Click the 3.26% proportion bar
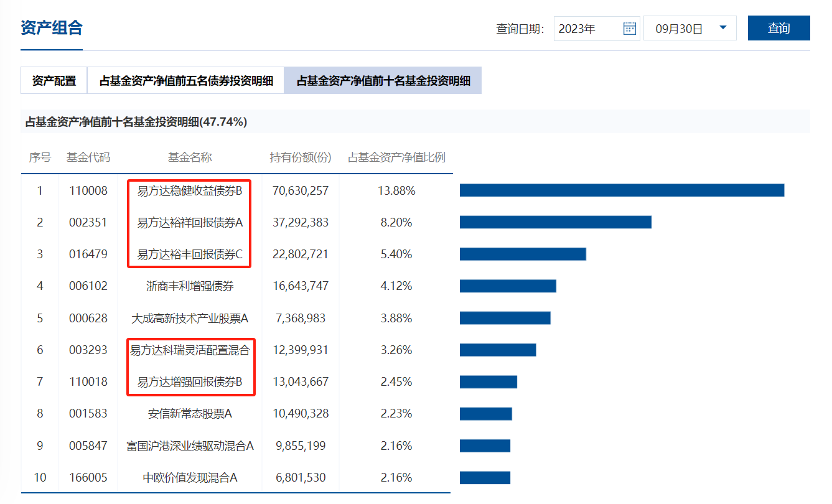 tap(498, 350)
